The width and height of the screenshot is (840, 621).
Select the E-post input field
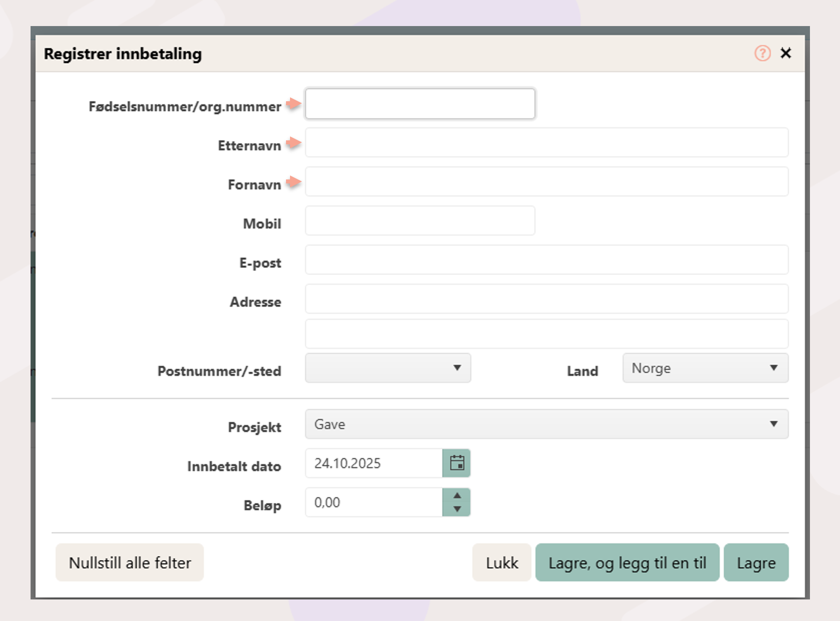547,260
